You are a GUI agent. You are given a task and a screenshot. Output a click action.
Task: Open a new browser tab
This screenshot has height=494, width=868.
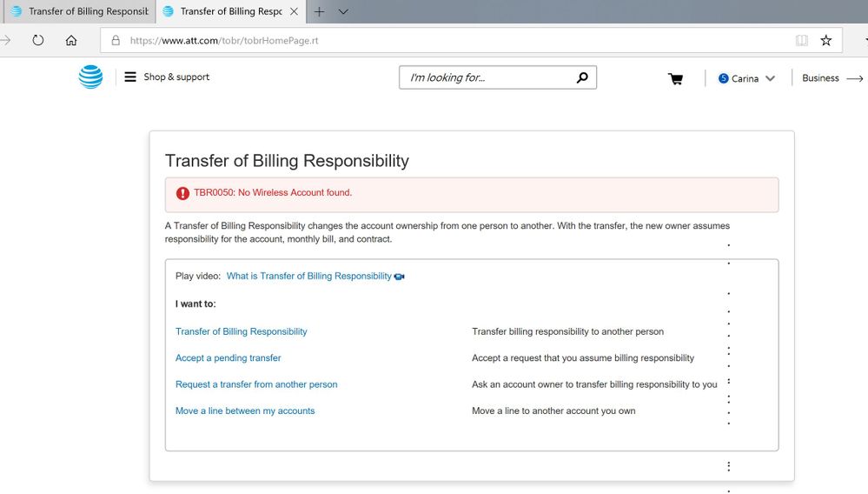point(319,12)
